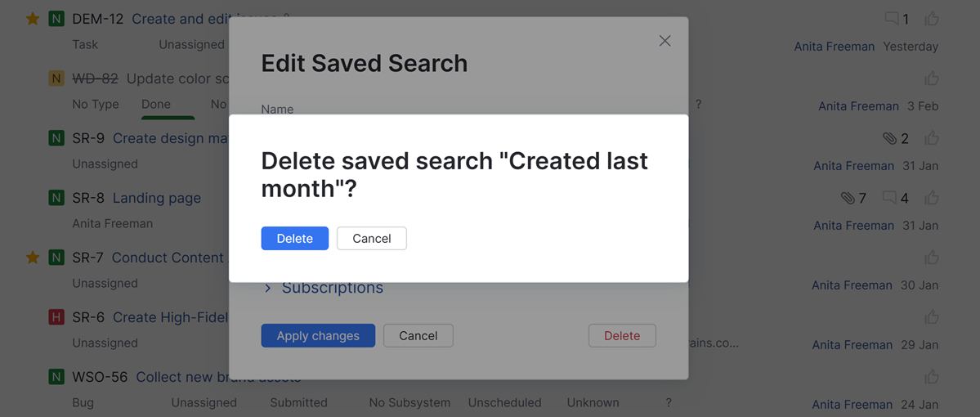Click the SR-8 comments icon
Image resolution: width=980 pixels, height=417 pixels.
[889, 198]
